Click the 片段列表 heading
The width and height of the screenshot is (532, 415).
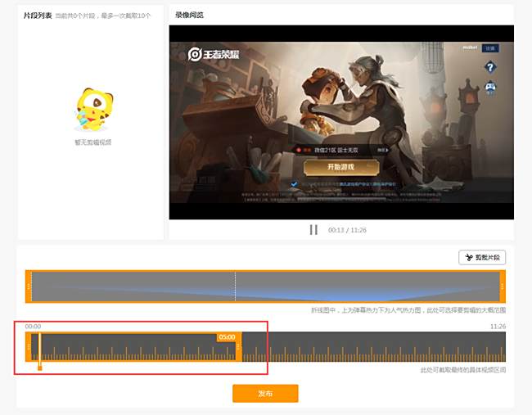(38, 16)
